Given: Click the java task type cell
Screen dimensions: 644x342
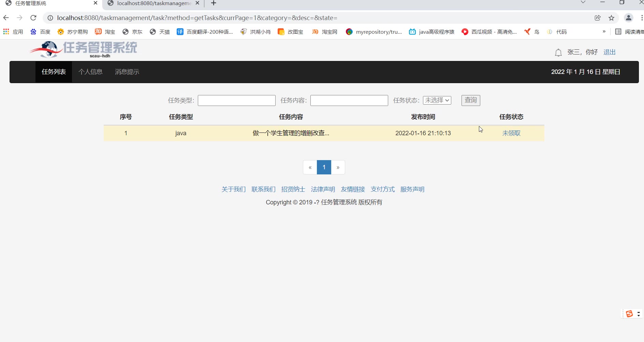Looking at the screenshot, I should [x=181, y=133].
